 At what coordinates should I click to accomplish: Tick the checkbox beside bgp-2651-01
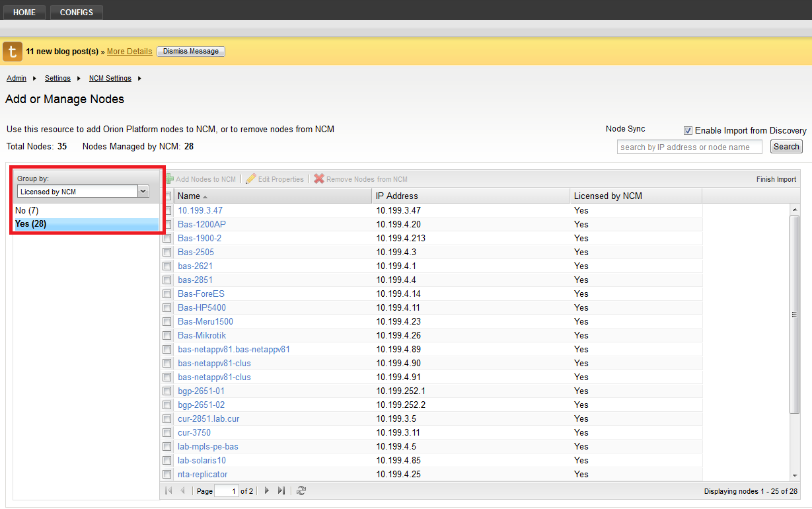pos(167,391)
